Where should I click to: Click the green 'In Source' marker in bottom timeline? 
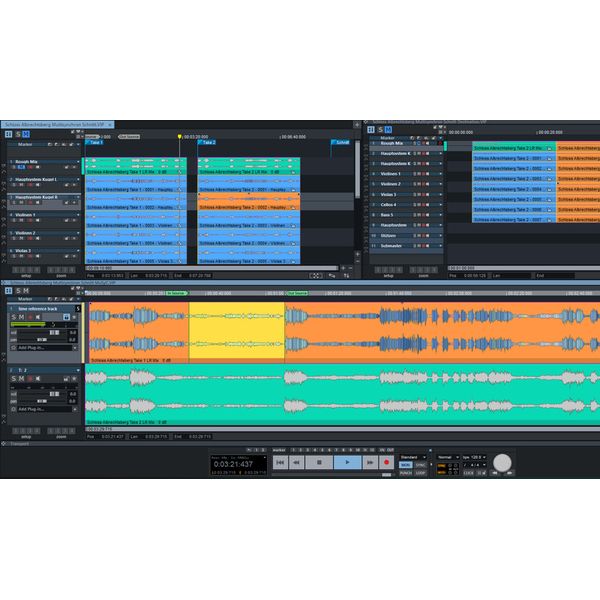(176, 293)
